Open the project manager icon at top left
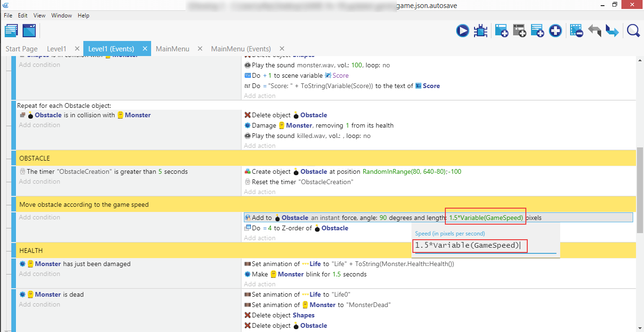 point(11,31)
